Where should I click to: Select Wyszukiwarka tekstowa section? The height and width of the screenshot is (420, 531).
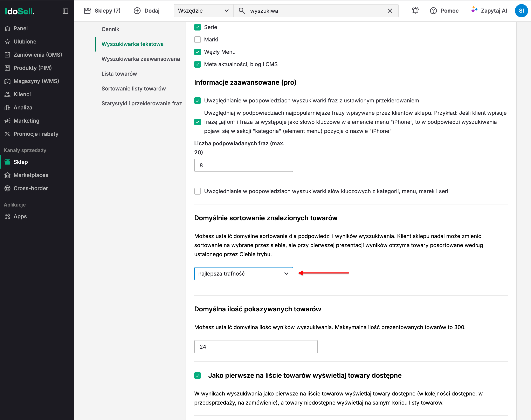[x=132, y=44]
